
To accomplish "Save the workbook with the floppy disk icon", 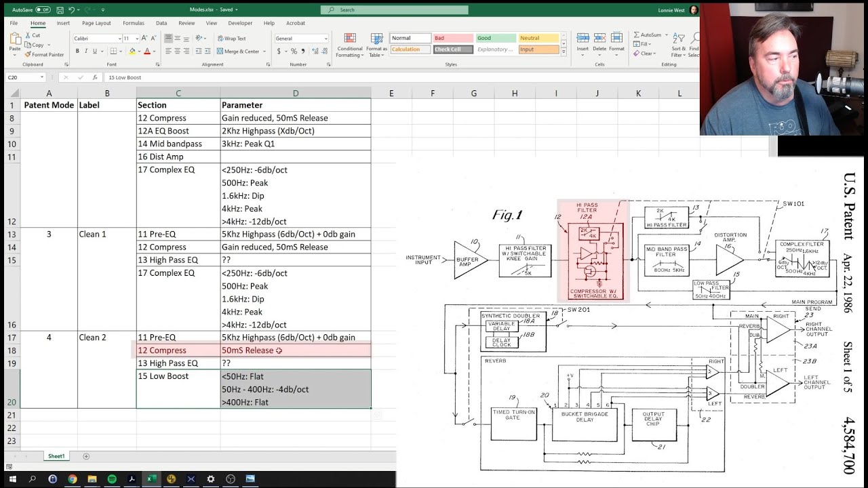I will pos(60,10).
